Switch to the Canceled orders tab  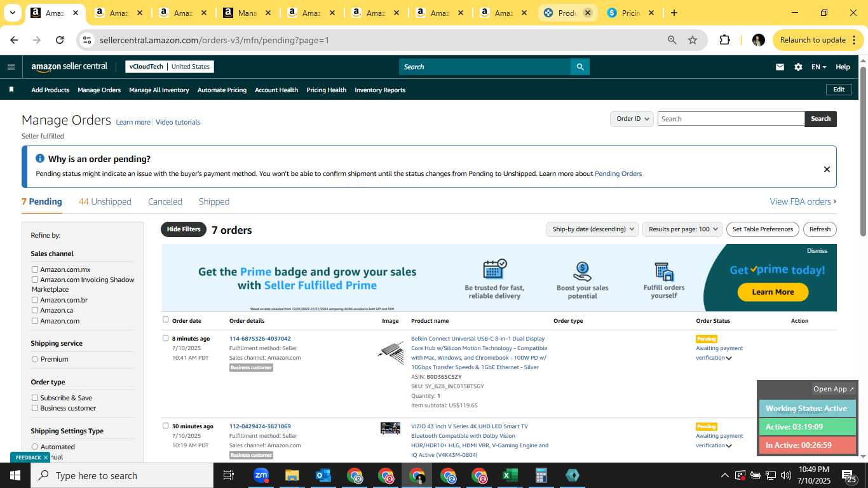(165, 201)
